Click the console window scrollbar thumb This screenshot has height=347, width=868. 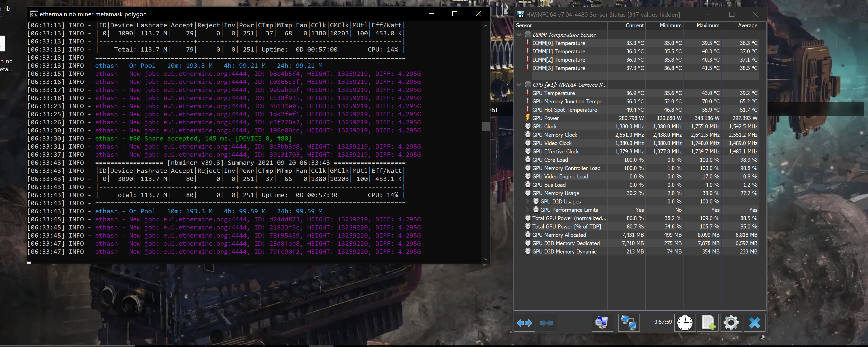coord(486,126)
